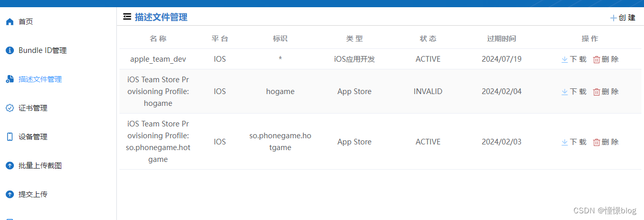Click trash icon in apple_team_dev row

(597, 59)
